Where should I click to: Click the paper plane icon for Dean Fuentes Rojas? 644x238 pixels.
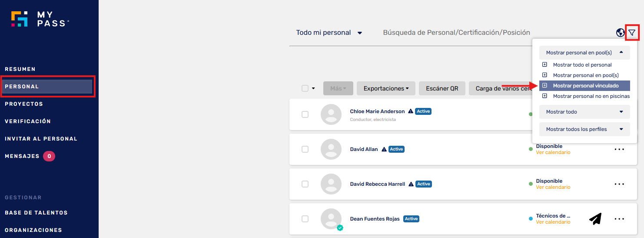pyautogui.click(x=595, y=219)
